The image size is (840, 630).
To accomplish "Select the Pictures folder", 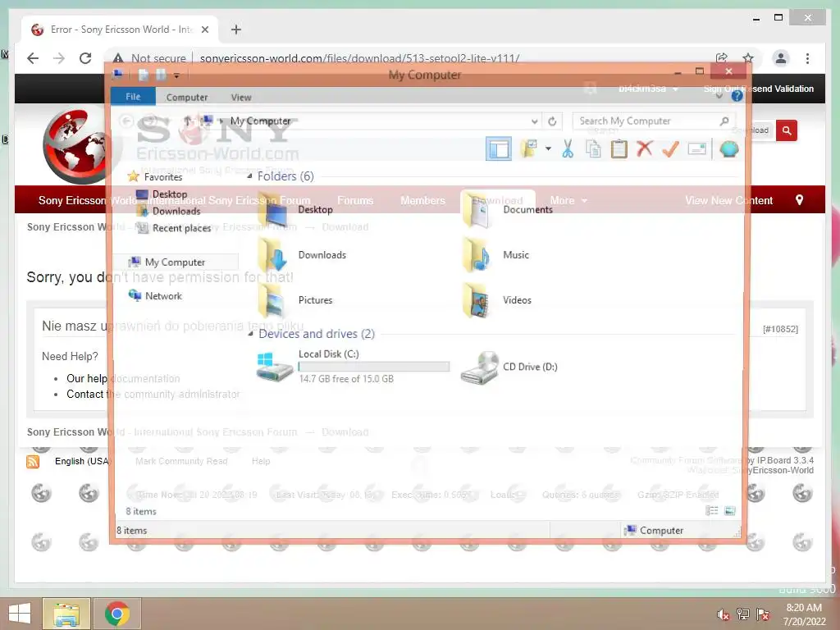I will click(x=295, y=300).
